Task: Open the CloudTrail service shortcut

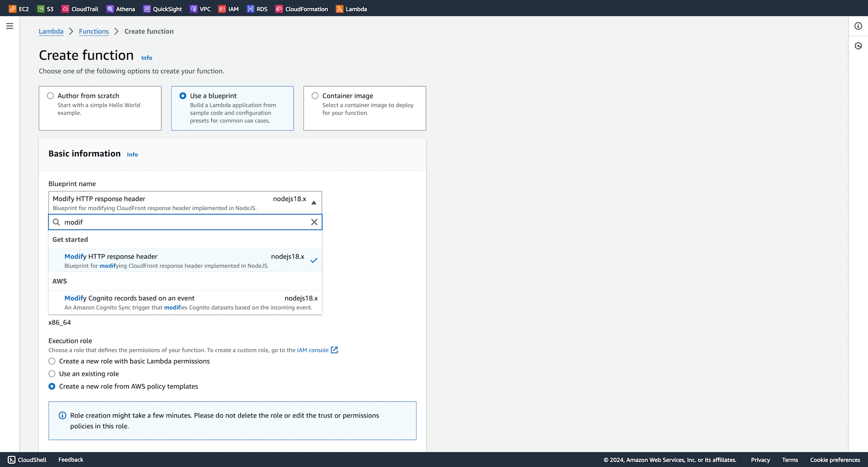Action: point(80,9)
